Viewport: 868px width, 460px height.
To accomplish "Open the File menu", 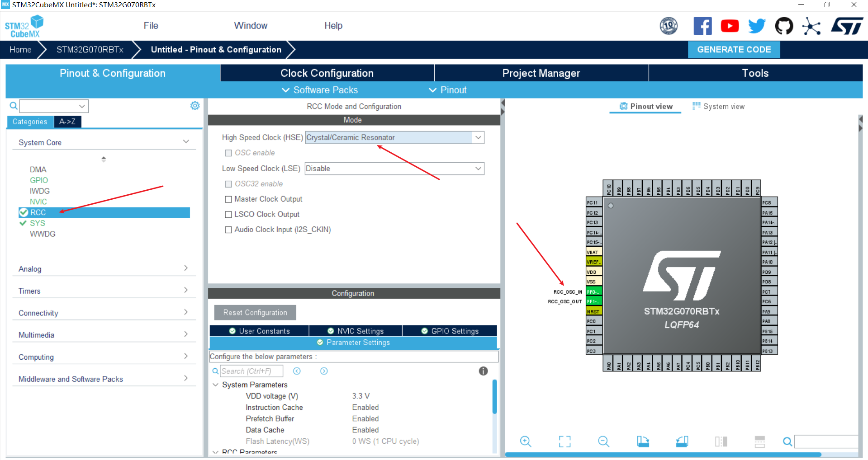I will click(151, 26).
